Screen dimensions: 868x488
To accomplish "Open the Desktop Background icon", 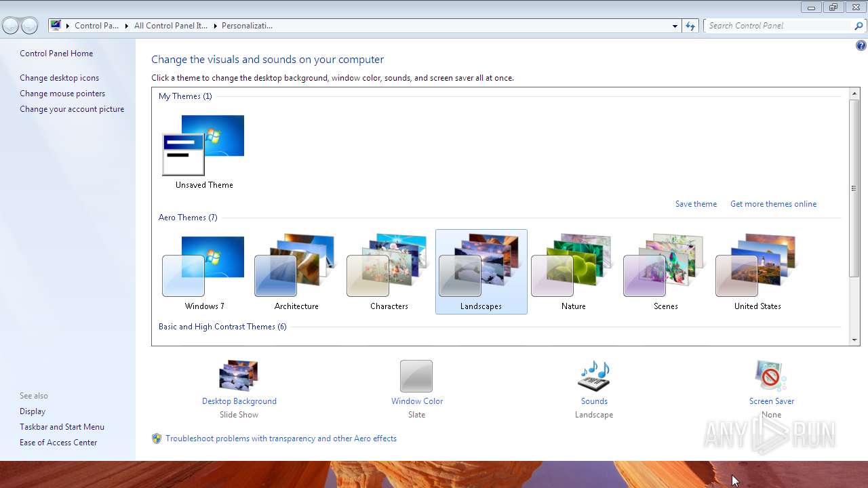I will point(239,375).
